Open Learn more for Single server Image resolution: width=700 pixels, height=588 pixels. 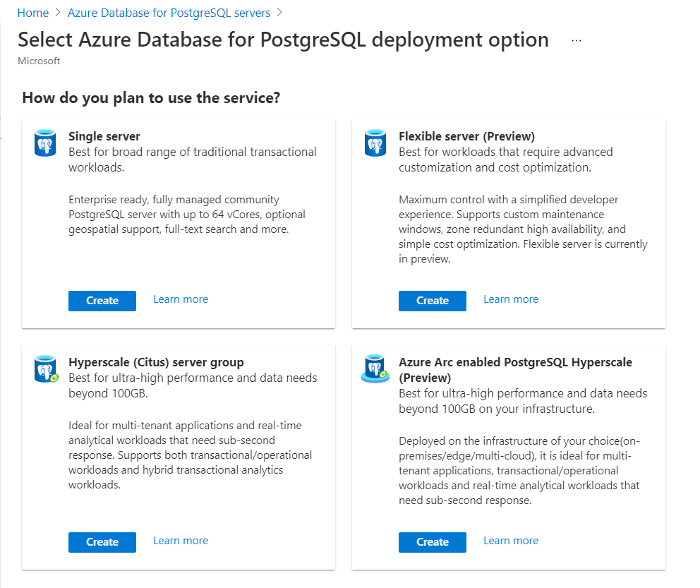181,299
